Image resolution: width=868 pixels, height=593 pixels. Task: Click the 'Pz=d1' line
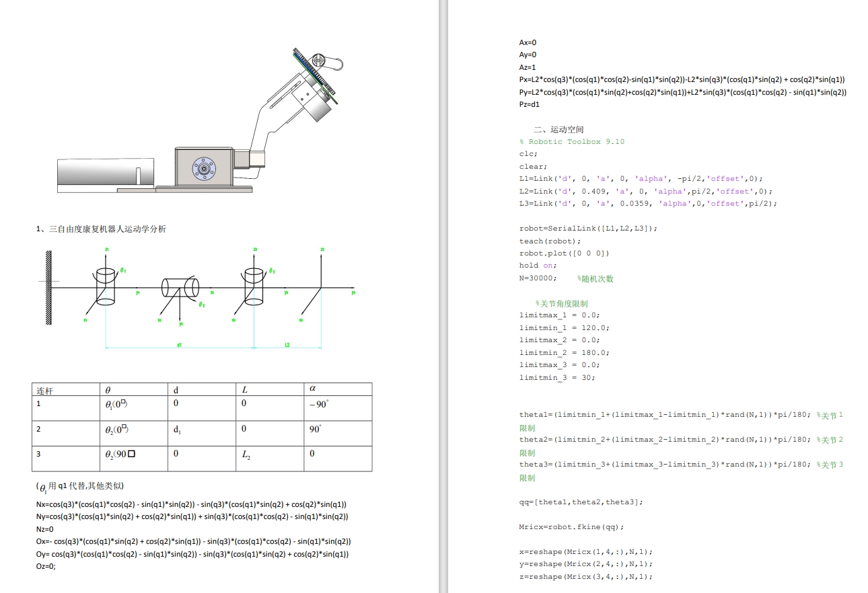[x=530, y=104]
